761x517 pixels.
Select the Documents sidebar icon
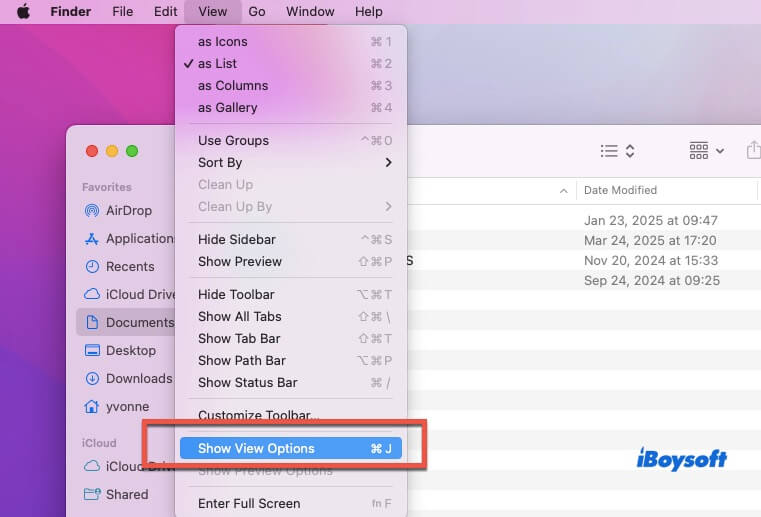(x=92, y=323)
